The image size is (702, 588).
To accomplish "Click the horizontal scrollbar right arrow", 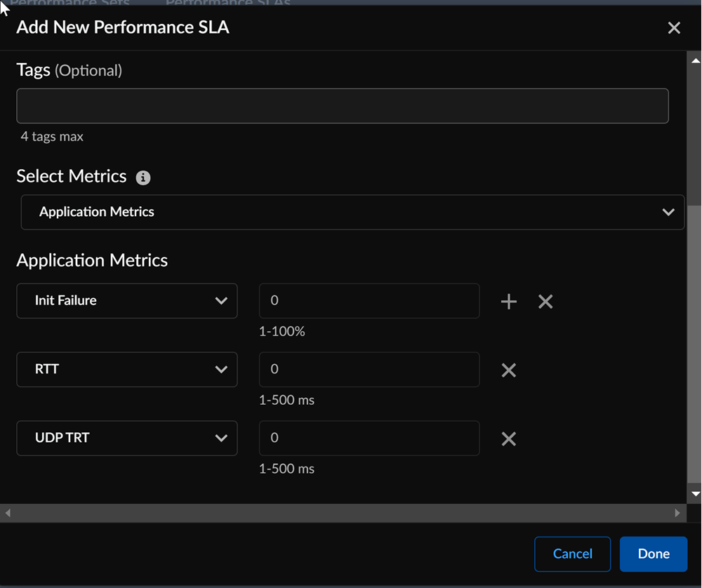I will (677, 513).
